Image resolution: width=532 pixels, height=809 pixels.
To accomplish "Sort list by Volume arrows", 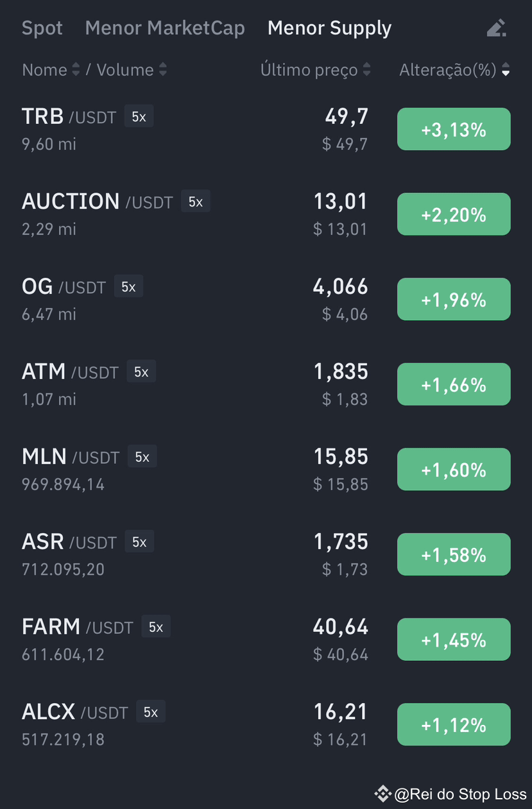I will pyautogui.click(x=162, y=70).
